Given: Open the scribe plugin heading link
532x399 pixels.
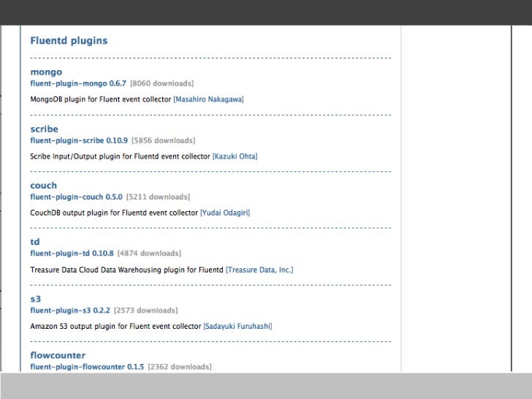Looking at the screenshot, I should [x=44, y=129].
